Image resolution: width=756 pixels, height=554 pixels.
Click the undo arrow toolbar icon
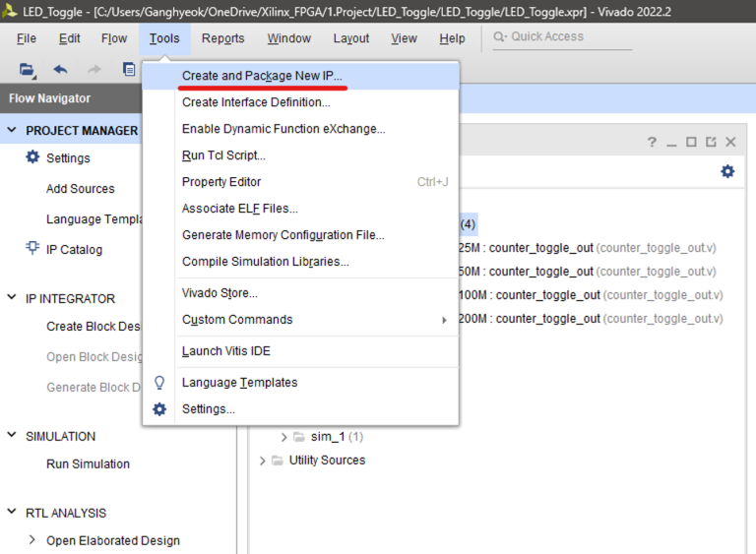[x=60, y=70]
